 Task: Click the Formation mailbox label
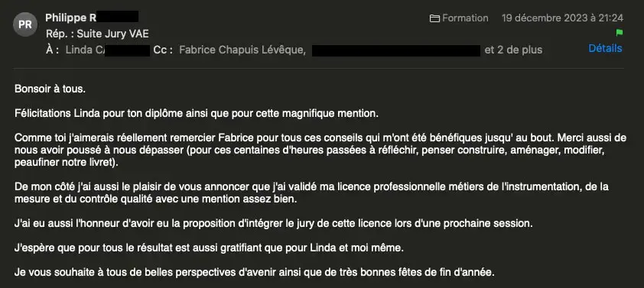click(465, 18)
